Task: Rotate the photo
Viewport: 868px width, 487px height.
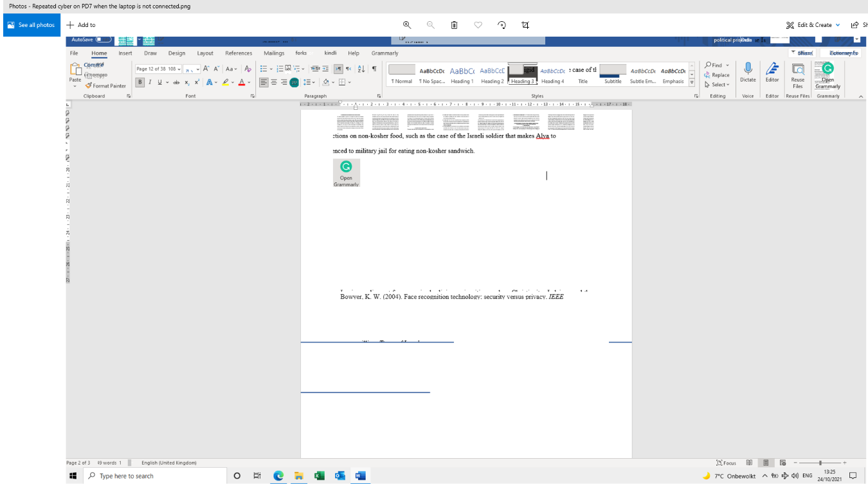Action: pos(502,25)
